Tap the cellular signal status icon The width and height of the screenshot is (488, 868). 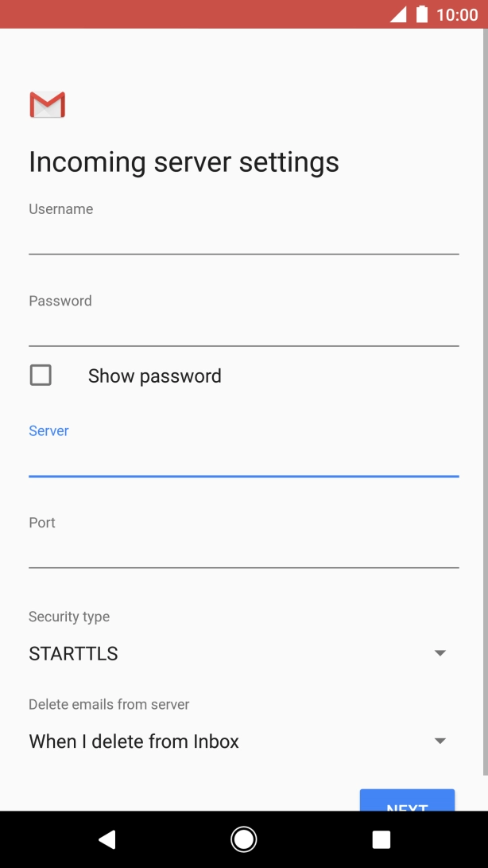pos(397,14)
